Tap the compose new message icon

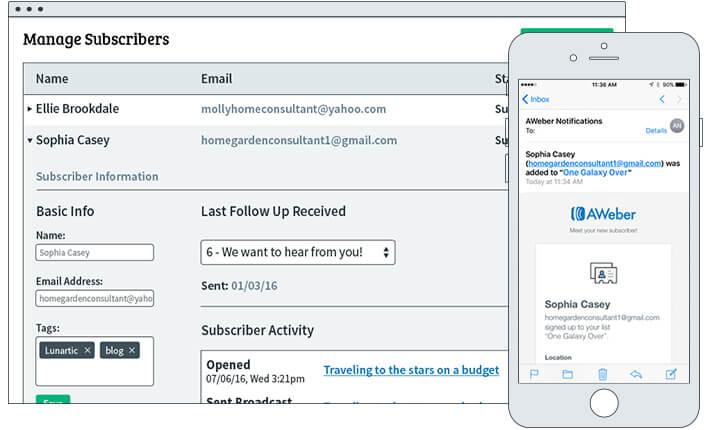click(x=671, y=374)
